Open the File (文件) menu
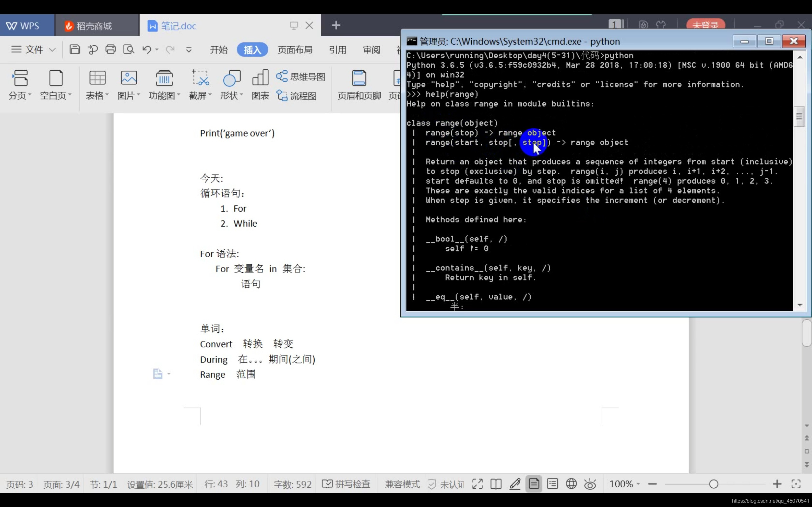Image resolution: width=812 pixels, height=507 pixels. point(33,50)
